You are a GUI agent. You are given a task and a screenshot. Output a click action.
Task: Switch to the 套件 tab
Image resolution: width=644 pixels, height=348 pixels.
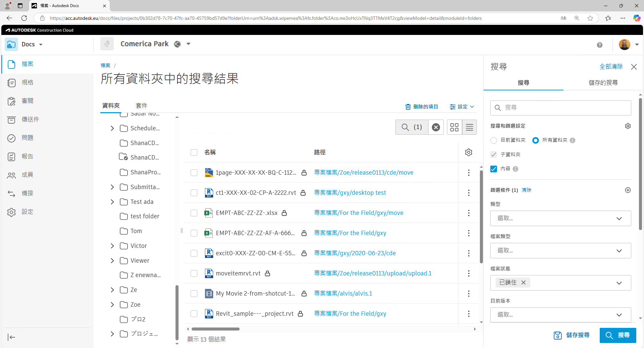142,106
